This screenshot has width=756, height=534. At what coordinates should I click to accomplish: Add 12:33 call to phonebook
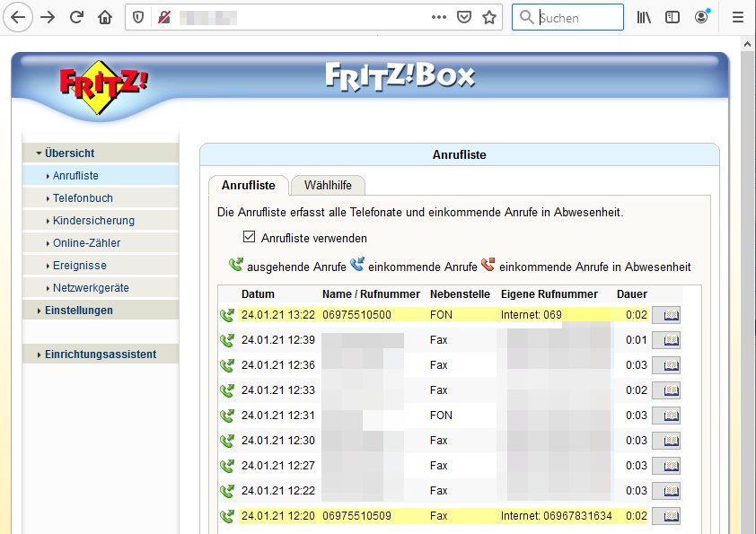(666, 390)
